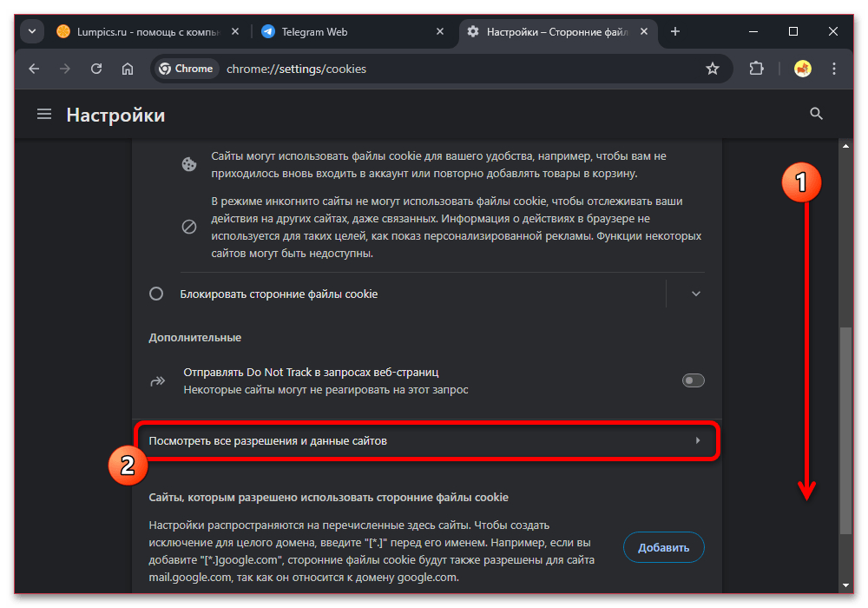Toggle the Do Not Track switch
The height and width of the screenshot is (608, 868).
(693, 380)
